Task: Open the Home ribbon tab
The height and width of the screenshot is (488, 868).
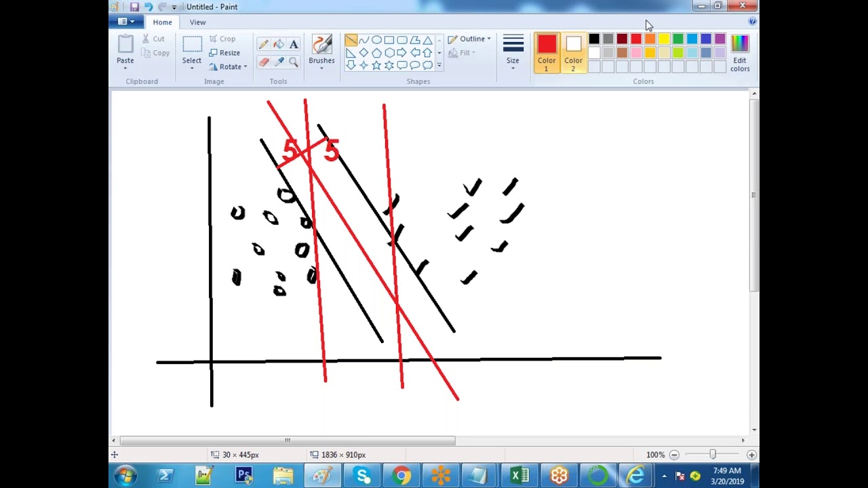Action: [162, 22]
